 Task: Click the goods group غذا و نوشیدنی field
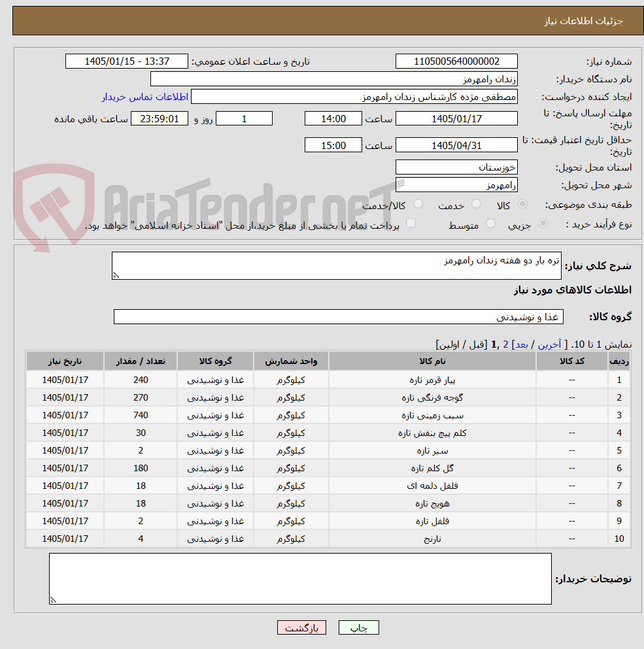(x=339, y=316)
